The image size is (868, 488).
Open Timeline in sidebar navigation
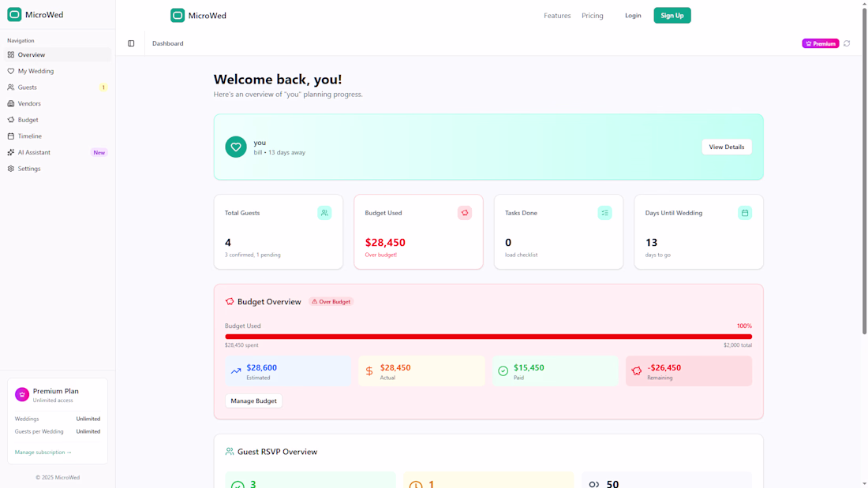coord(58,136)
